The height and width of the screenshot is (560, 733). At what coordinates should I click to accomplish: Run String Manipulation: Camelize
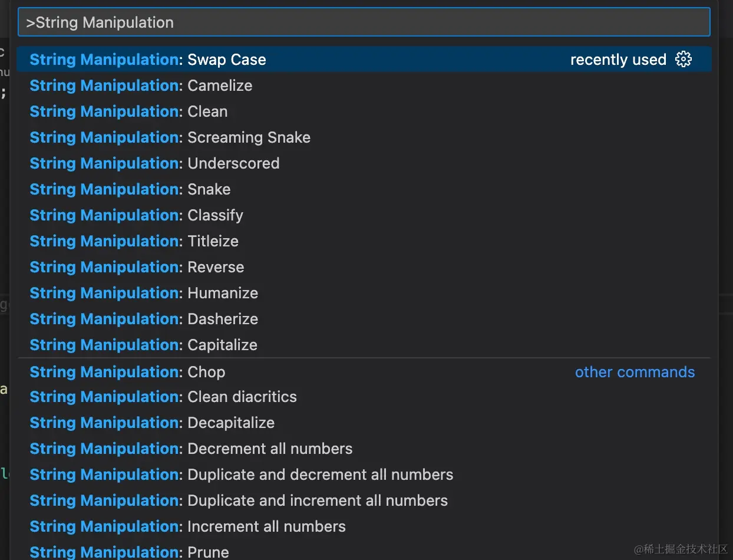[x=364, y=85]
